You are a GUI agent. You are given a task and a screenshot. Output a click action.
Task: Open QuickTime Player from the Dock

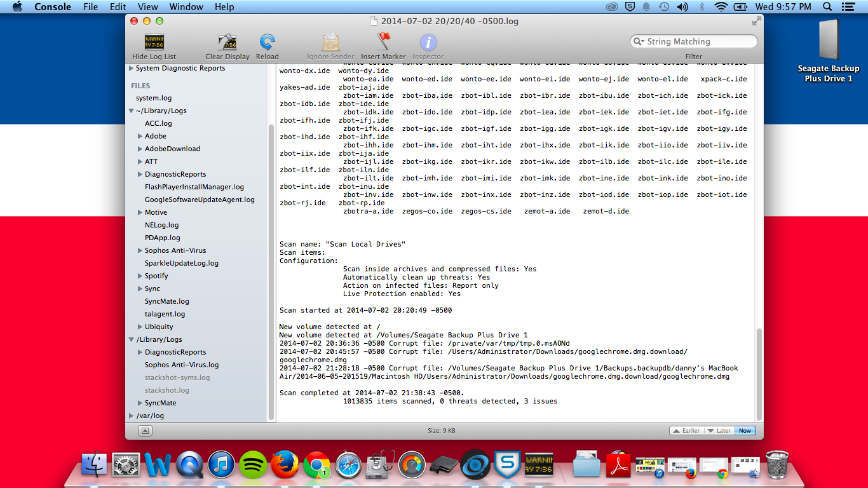[189, 464]
